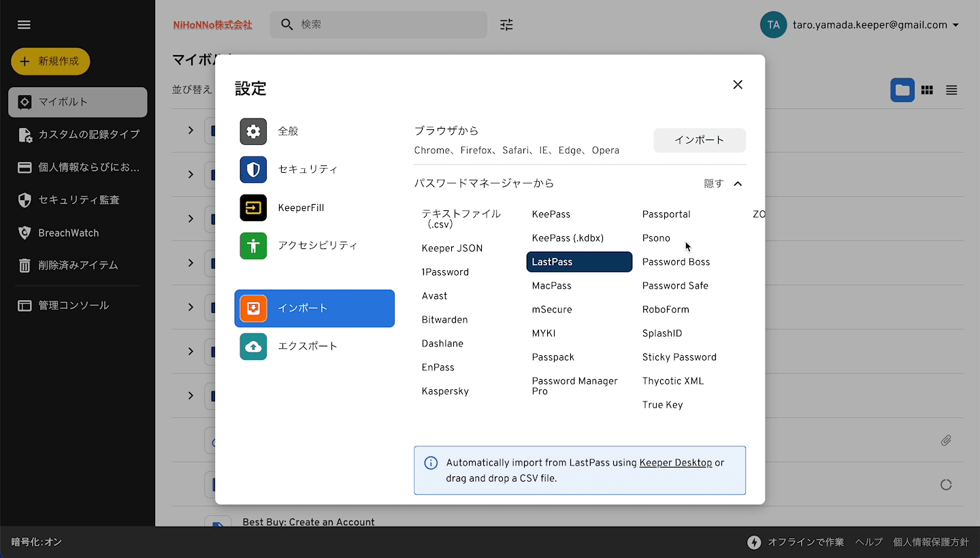980x558 pixels.
Task: Open search filter options icon
Action: pyautogui.click(x=506, y=25)
